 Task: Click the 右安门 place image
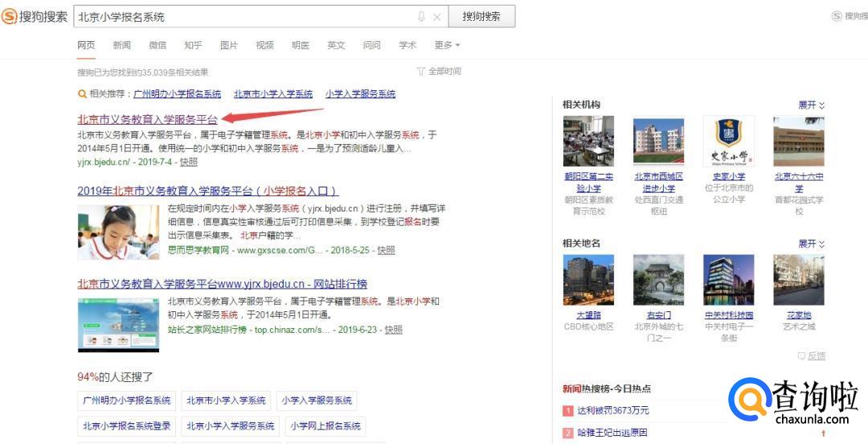point(659,280)
